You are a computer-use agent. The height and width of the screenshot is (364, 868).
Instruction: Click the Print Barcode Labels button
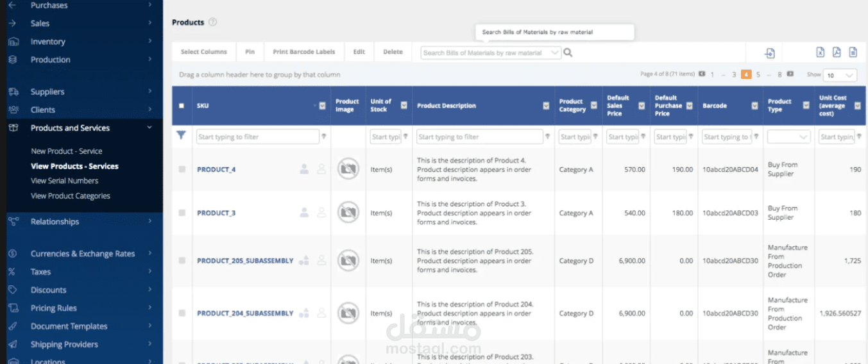pos(304,52)
